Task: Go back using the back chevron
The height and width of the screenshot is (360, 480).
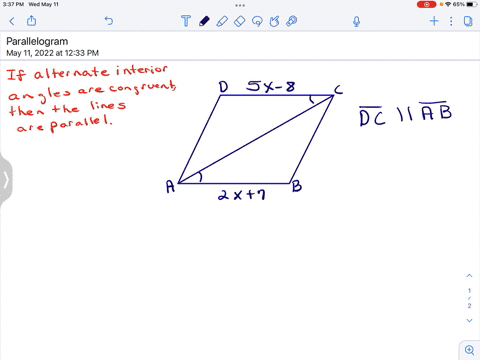Action: click(12, 21)
